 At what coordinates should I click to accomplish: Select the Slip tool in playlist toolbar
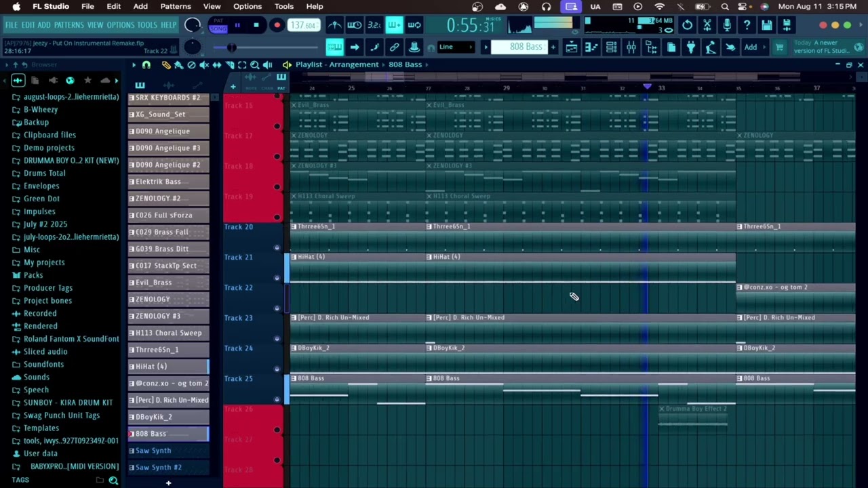pyautogui.click(x=217, y=64)
